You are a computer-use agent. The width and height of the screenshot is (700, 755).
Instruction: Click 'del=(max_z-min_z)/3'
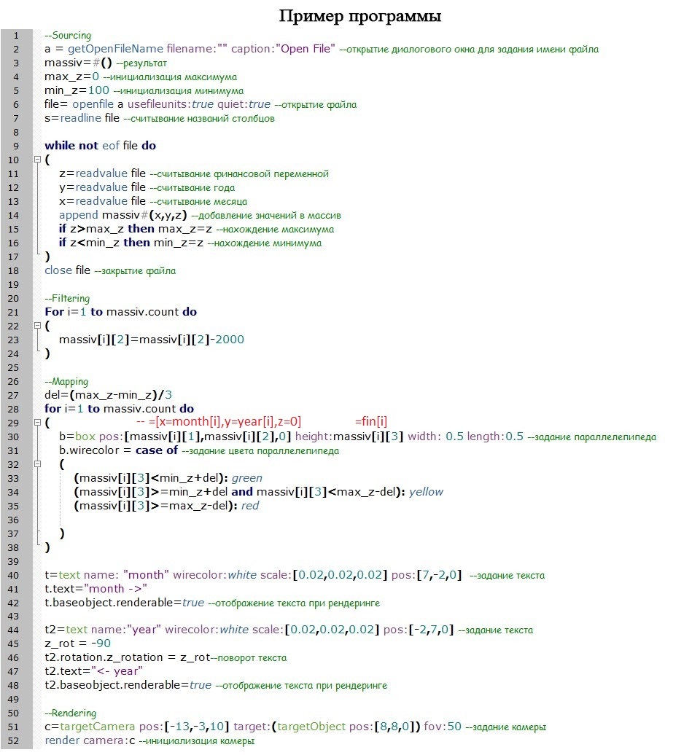click(108, 395)
